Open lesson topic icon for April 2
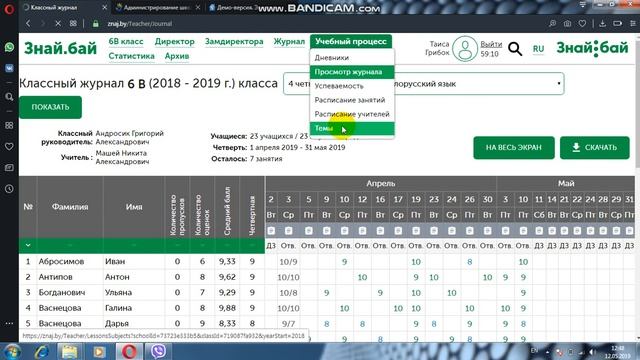The image size is (640, 360). pos(271,231)
